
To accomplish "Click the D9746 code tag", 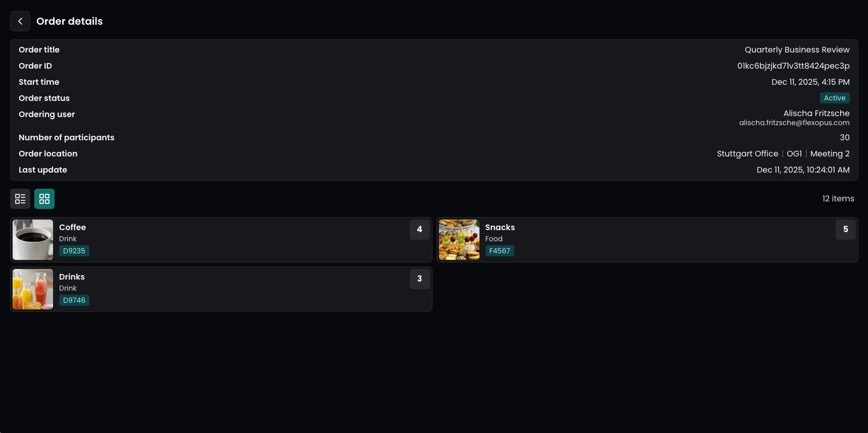I will click(74, 300).
